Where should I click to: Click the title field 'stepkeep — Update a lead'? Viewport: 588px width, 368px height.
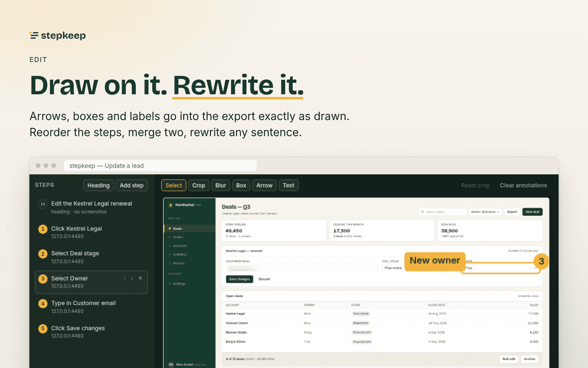(160, 166)
